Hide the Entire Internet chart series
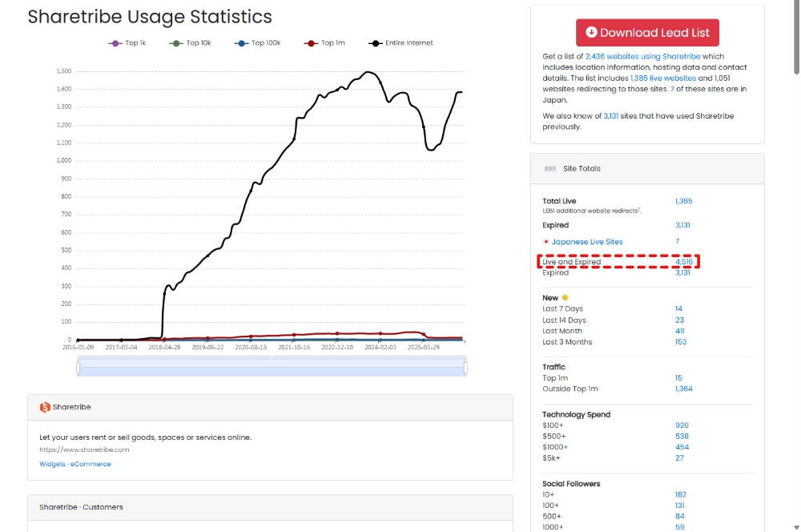Image resolution: width=801 pixels, height=532 pixels. [400, 43]
